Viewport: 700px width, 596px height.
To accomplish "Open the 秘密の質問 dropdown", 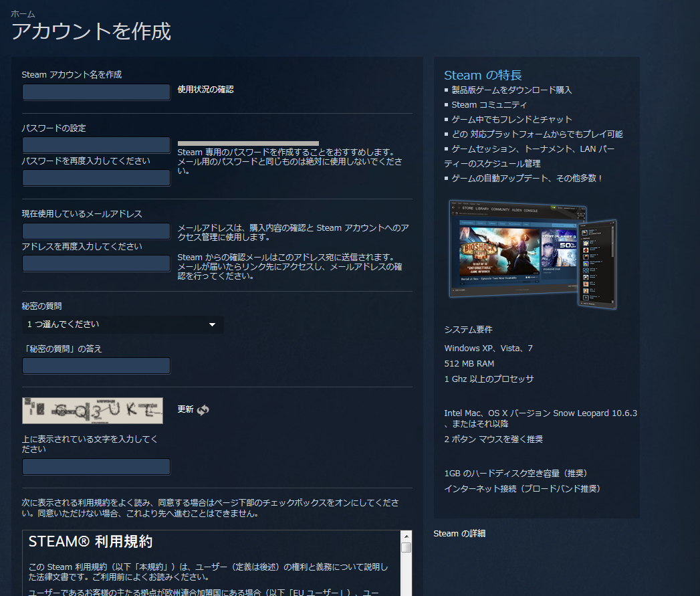I will [123, 324].
